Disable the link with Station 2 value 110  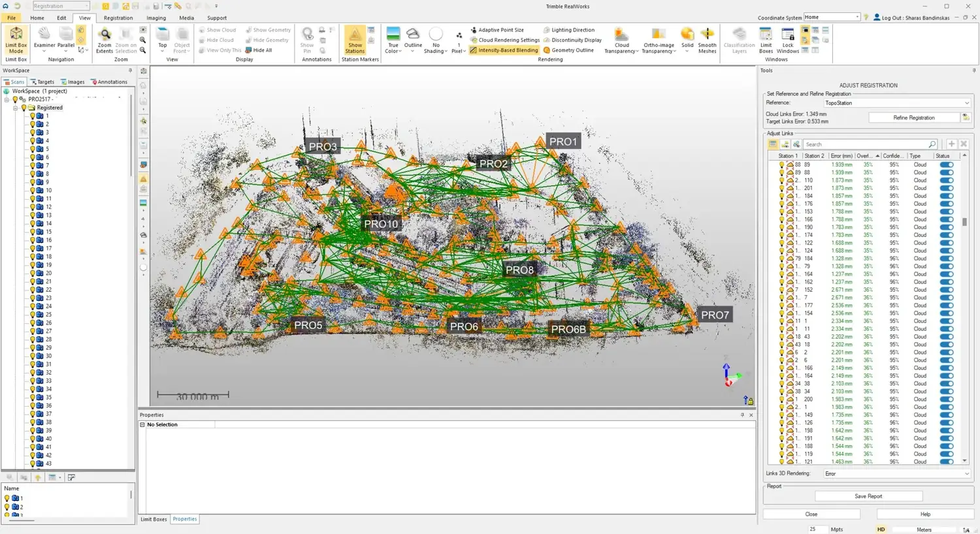click(946, 180)
